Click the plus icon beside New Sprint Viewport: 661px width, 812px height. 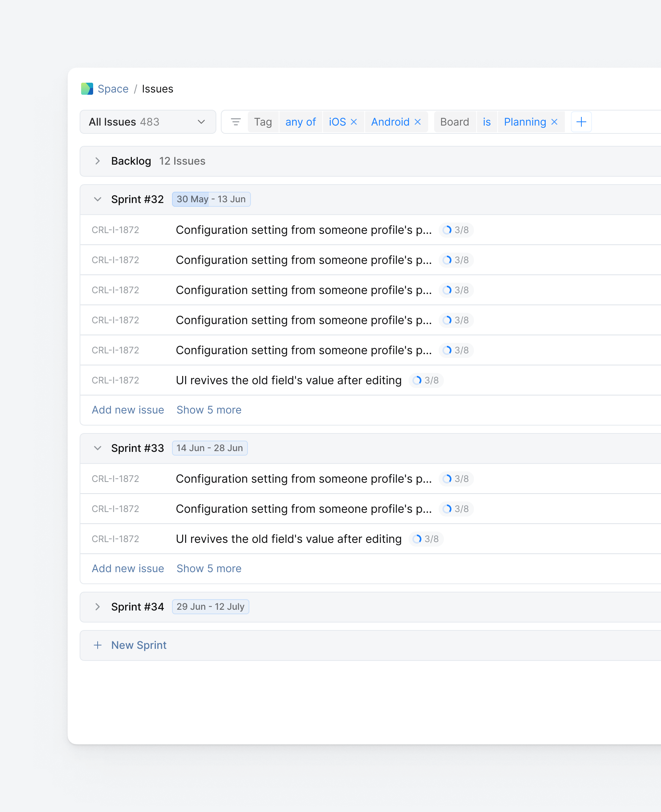click(98, 645)
